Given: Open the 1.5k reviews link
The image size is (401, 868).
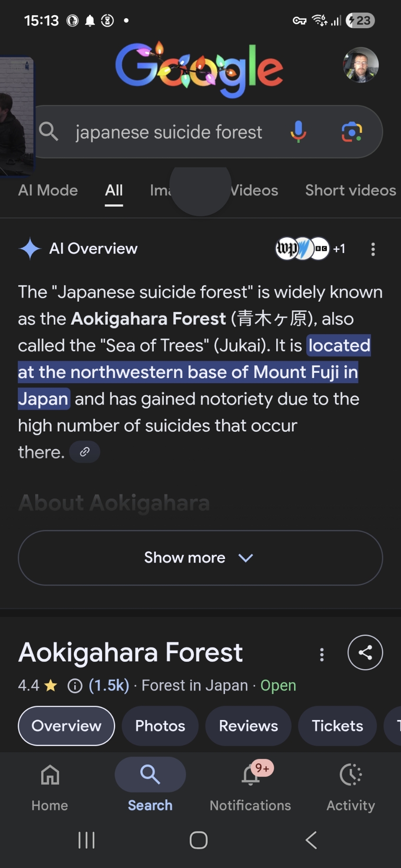Looking at the screenshot, I should [x=109, y=685].
